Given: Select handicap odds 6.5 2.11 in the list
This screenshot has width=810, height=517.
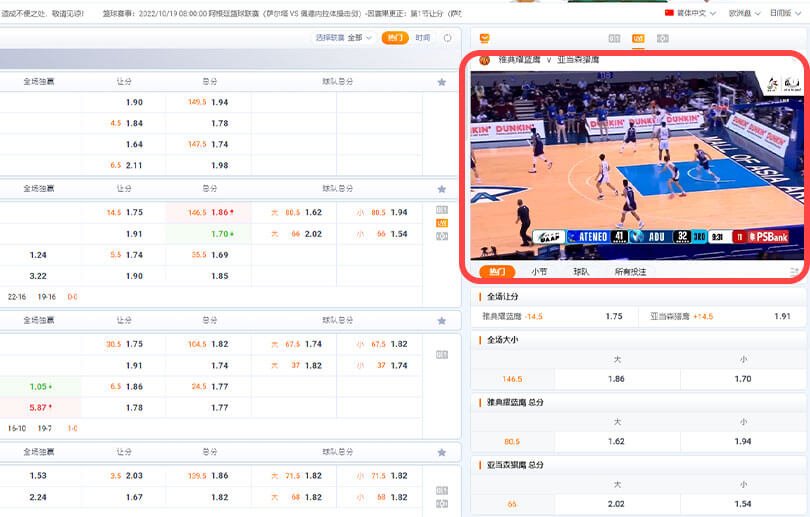Looking at the screenshot, I should 123,165.
